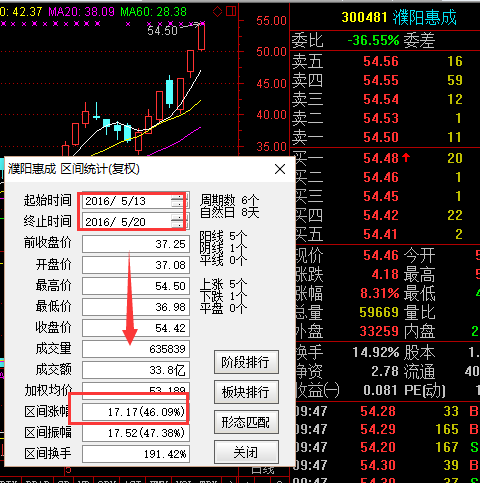Click the stock title 300481 濮阳惠成
This screenshot has width=480, height=483.
399,17
